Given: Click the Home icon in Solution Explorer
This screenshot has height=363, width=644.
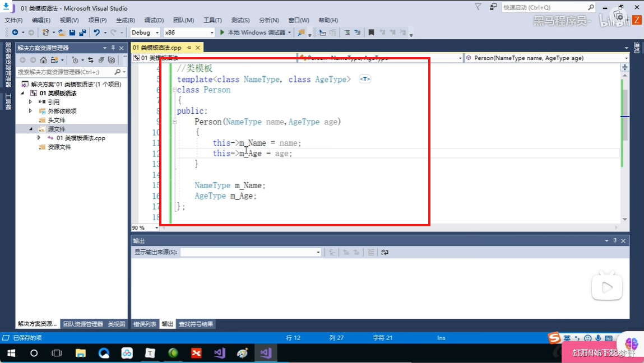Looking at the screenshot, I should [x=43, y=60].
